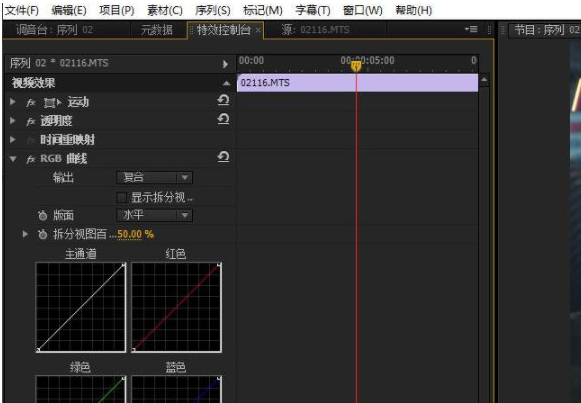
Task: Select the 02116.MTS clip bar
Action: (x=358, y=83)
